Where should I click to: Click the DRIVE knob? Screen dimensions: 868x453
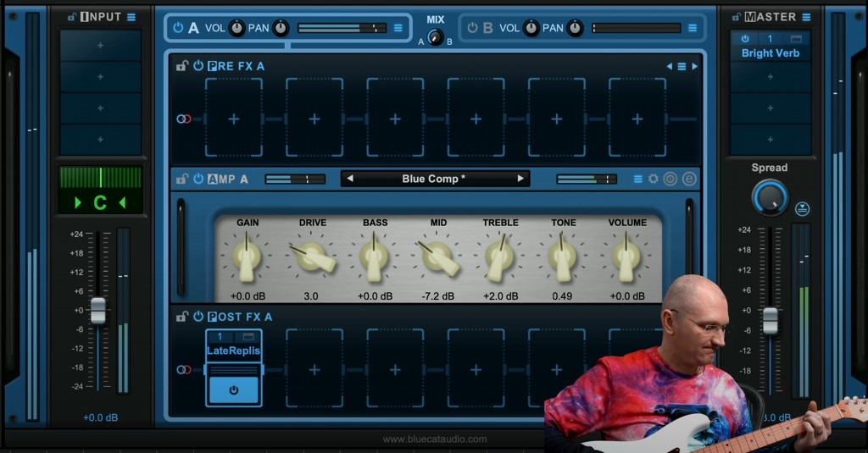pyautogui.click(x=312, y=257)
